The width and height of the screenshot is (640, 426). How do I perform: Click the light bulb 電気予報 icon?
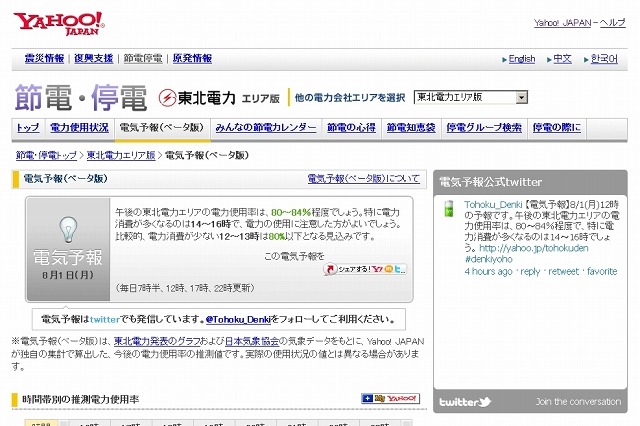tap(68, 230)
